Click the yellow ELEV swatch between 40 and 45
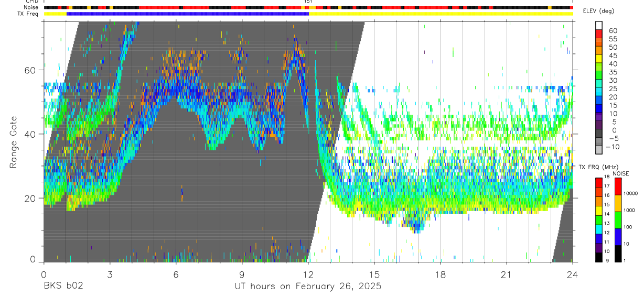Image resolution: width=644 pixels, height=297 pixels. (599, 60)
